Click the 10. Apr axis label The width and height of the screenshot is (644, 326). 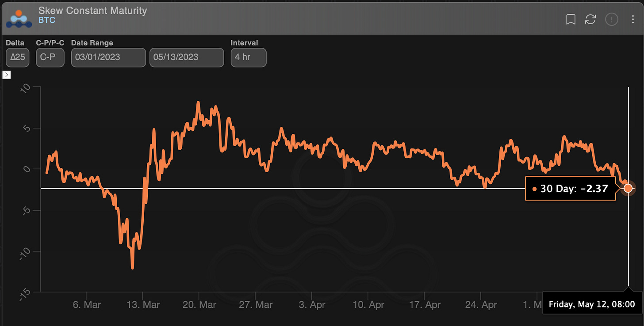pos(368,305)
